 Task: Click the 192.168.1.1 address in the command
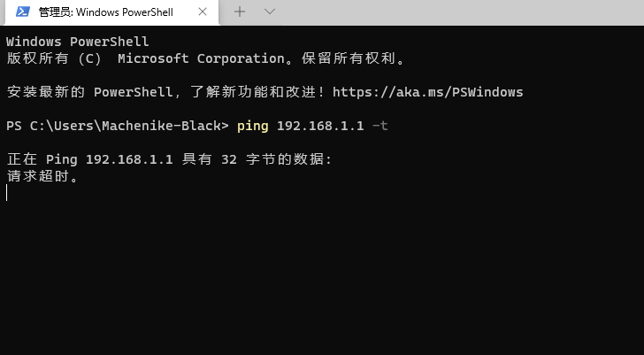(320, 126)
